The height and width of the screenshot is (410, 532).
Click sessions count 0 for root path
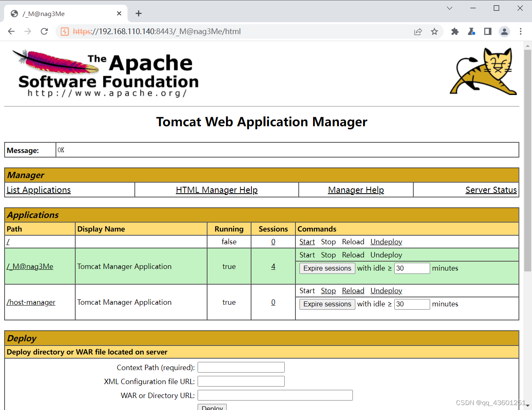point(273,242)
